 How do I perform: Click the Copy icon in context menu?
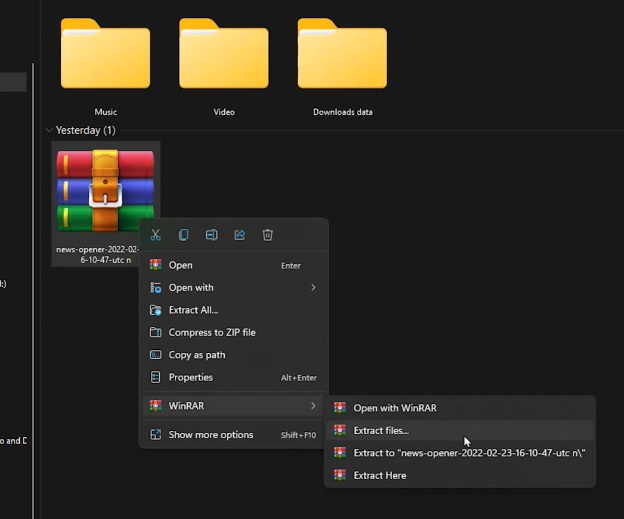click(x=183, y=235)
